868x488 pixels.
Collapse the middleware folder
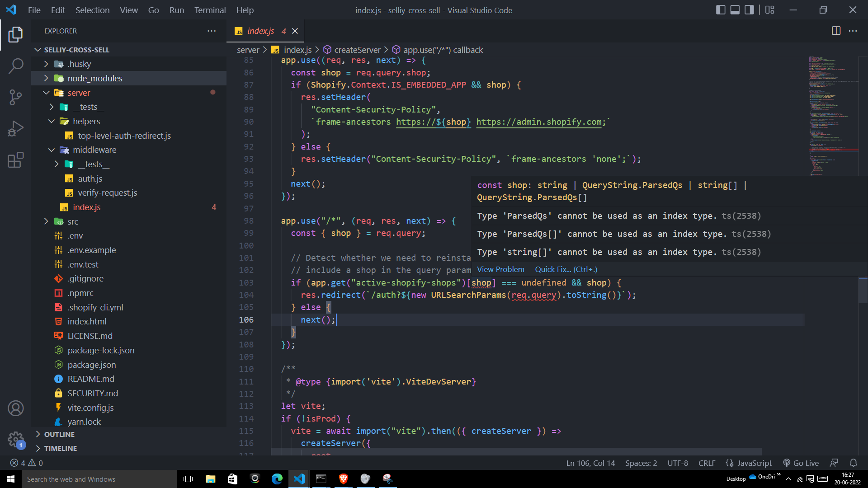(x=94, y=150)
